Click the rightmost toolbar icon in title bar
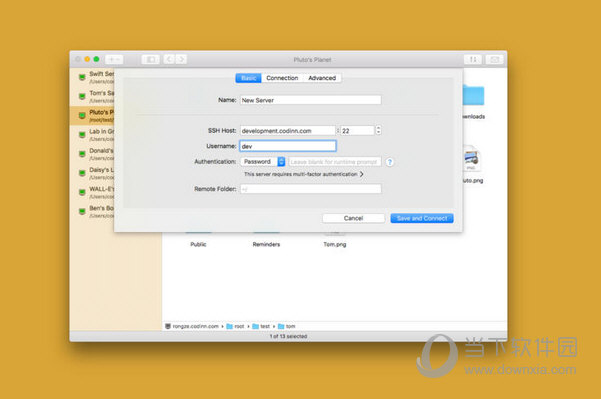Screen dimensions: 601x399 [x=495, y=59]
